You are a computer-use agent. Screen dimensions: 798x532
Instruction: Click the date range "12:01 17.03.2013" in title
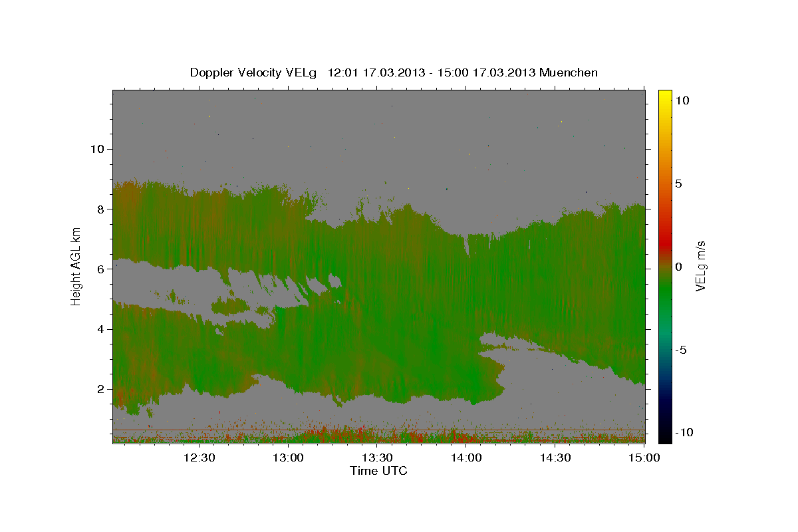tap(375, 72)
